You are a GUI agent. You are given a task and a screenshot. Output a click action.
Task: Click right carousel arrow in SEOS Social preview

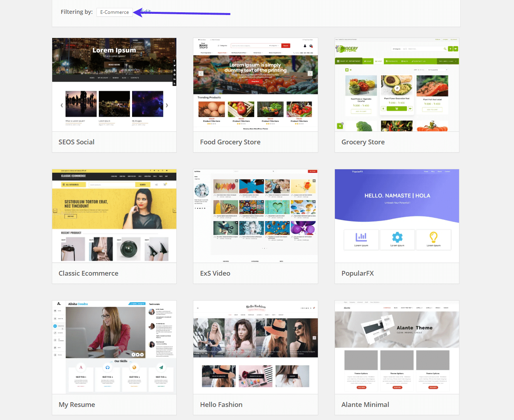coord(167,105)
